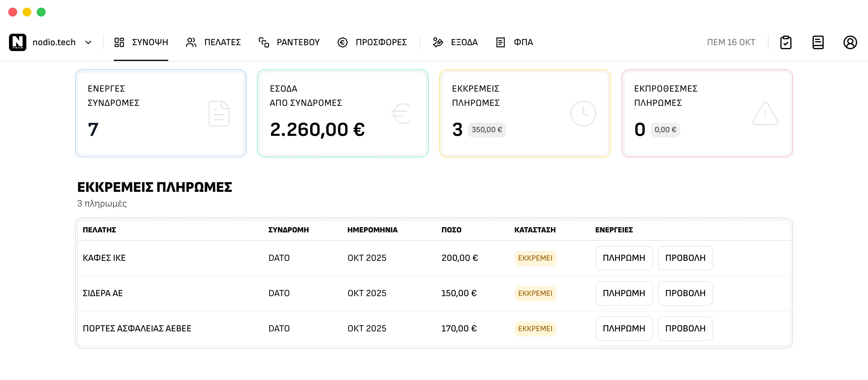Click the euro icon for ΠΡΟΣΦΟΡΕΣ

[x=342, y=42]
